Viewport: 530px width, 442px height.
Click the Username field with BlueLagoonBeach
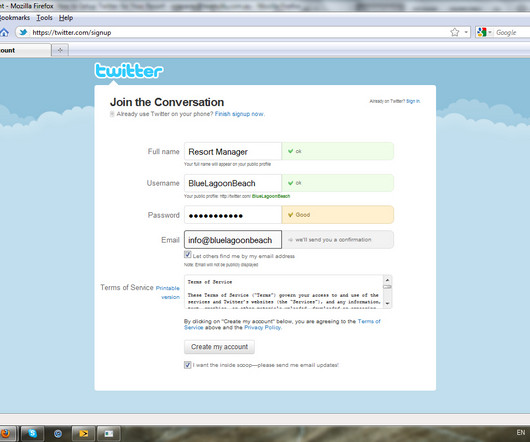tap(233, 183)
